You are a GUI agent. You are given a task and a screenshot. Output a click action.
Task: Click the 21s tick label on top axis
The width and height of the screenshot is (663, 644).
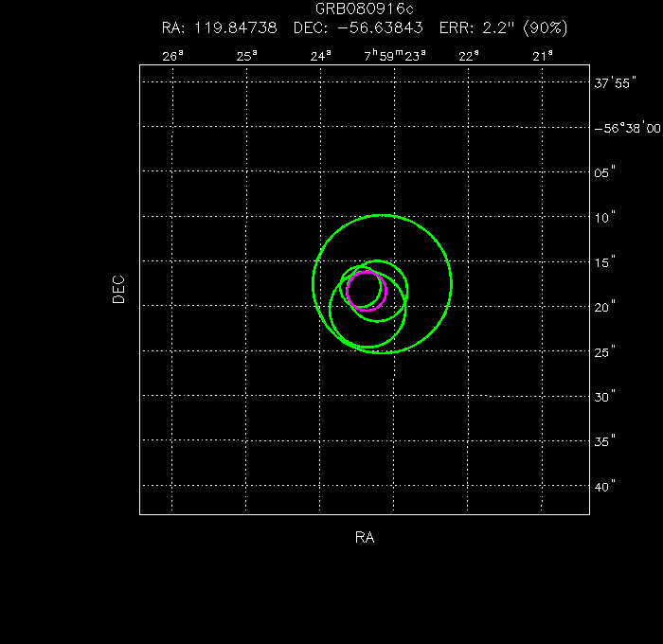[x=543, y=56]
